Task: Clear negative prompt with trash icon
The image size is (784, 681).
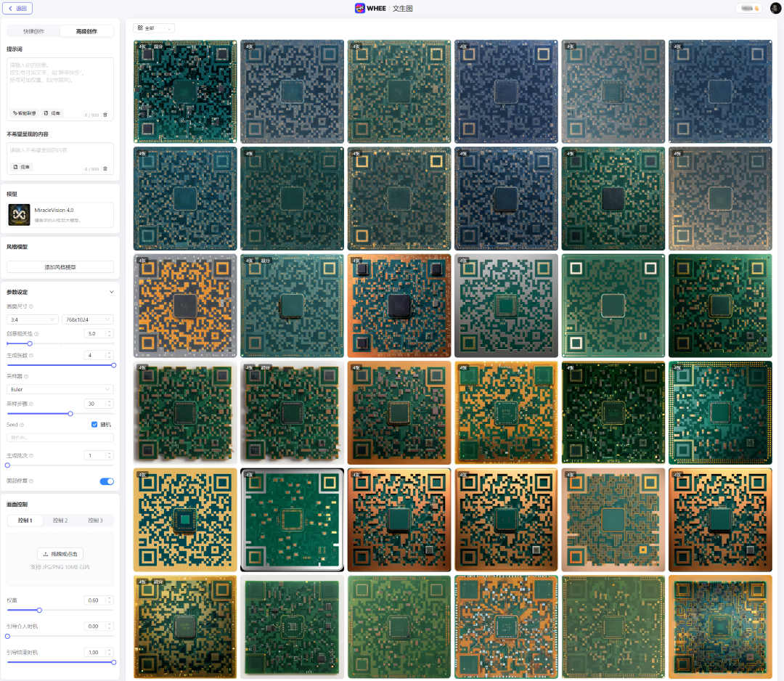Action: [x=105, y=168]
